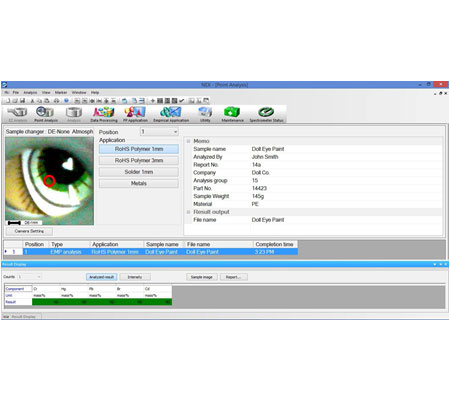Open the Empirical Application icon
Viewport: 450px width, 400px height.
coord(171,114)
